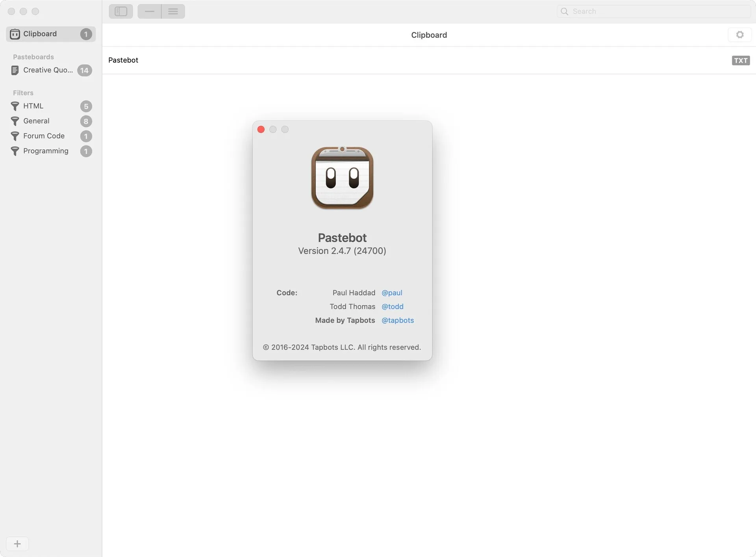Click the Filters section header
Screen dimensions: 756x557
click(x=23, y=93)
